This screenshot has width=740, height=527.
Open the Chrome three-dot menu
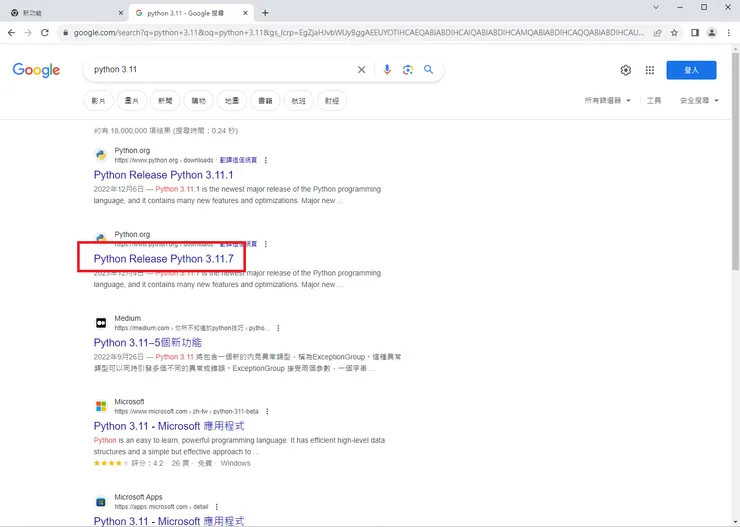click(729, 33)
